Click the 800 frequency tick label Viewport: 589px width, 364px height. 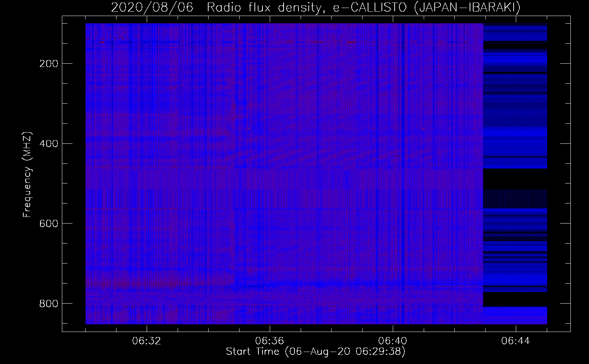[x=48, y=303]
